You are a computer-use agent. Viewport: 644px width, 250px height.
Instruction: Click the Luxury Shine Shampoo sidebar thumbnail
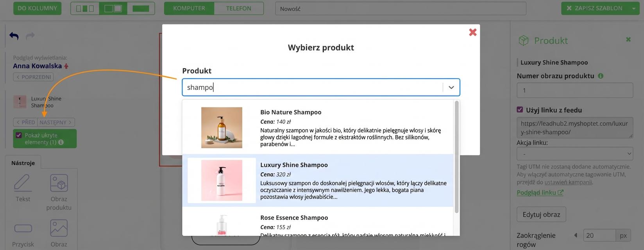coord(20,102)
